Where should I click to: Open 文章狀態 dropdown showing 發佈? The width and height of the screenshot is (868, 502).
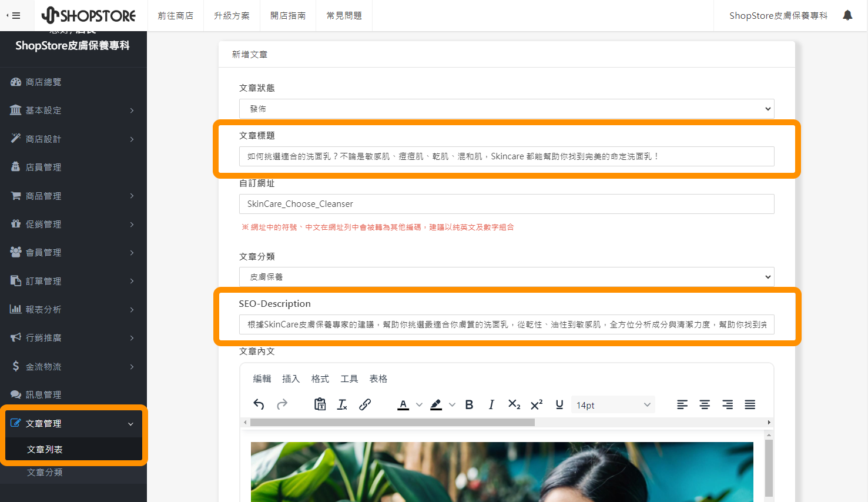(507, 109)
